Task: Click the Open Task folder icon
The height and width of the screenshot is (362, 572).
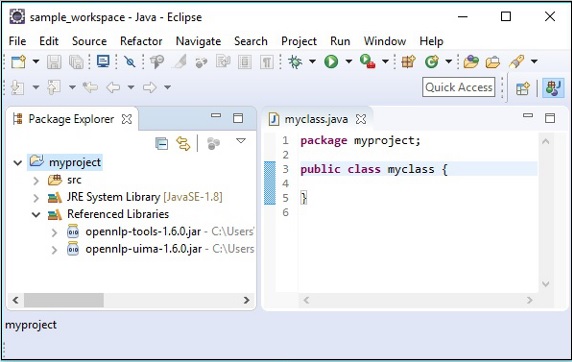Action: coord(492,62)
